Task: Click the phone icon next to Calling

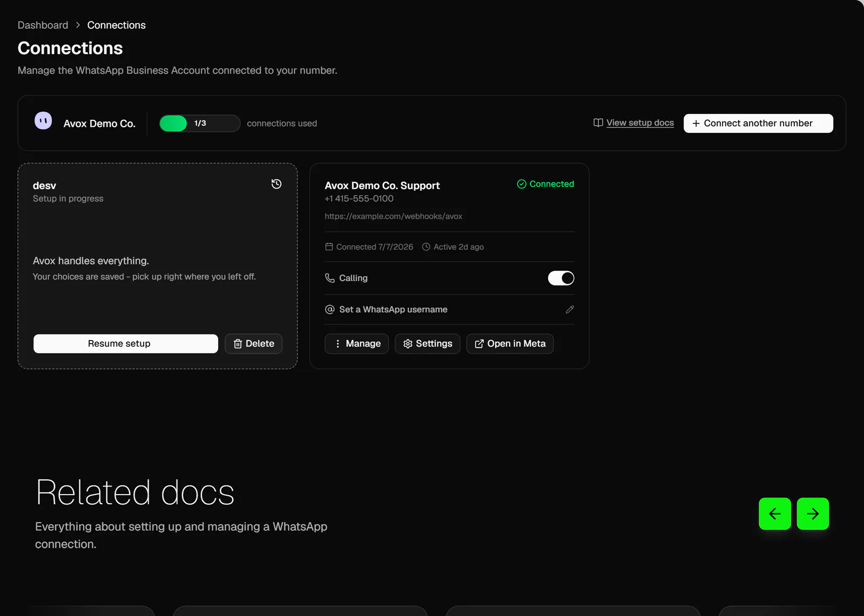Action: pos(329,278)
